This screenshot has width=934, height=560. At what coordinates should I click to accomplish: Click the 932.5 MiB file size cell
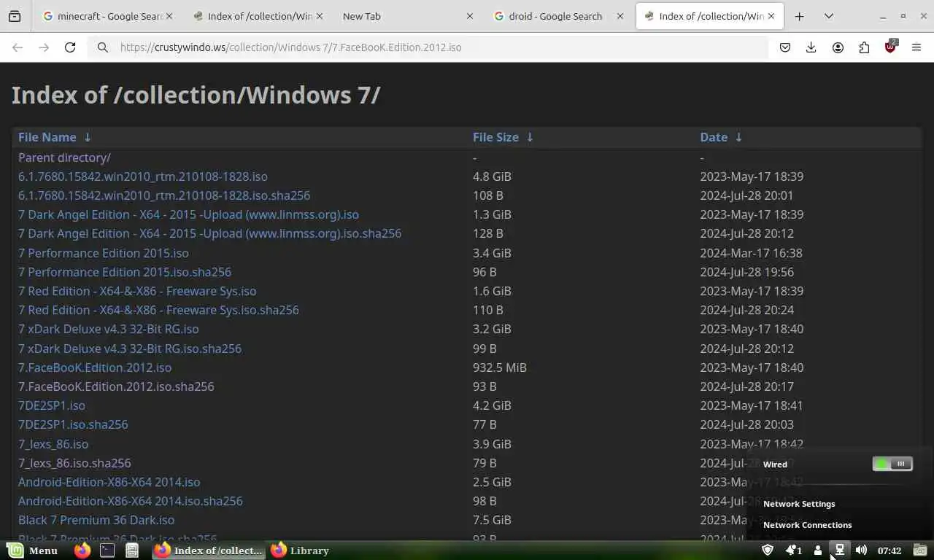[500, 367]
